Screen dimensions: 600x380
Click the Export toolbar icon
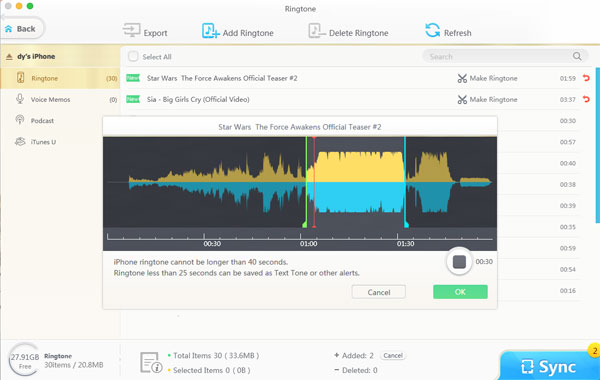point(131,30)
